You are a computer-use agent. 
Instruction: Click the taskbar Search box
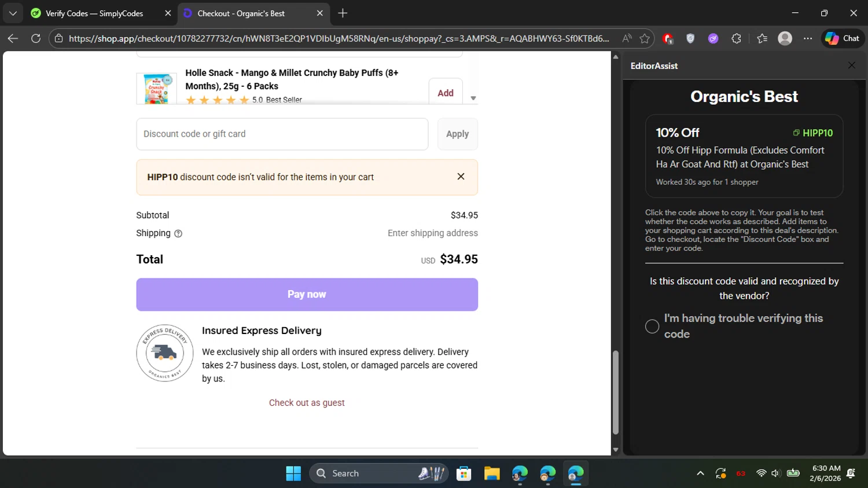click(380, 474)
